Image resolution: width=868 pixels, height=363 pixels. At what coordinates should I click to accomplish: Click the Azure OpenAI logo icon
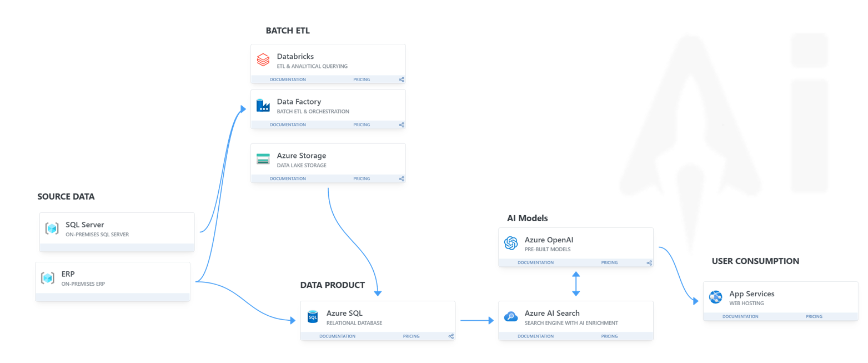click(x=511, y=243)
